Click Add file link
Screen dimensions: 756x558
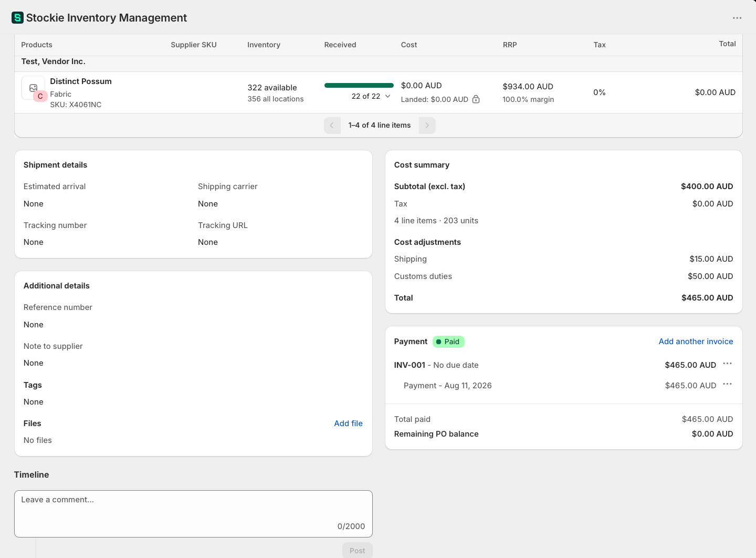coord(348,423)
